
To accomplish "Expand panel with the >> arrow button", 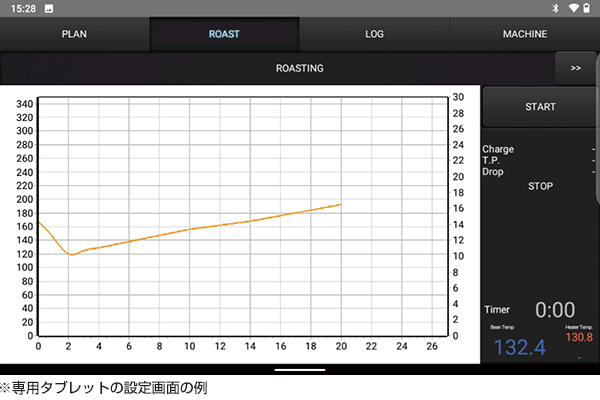I will (x=575, y=69).
